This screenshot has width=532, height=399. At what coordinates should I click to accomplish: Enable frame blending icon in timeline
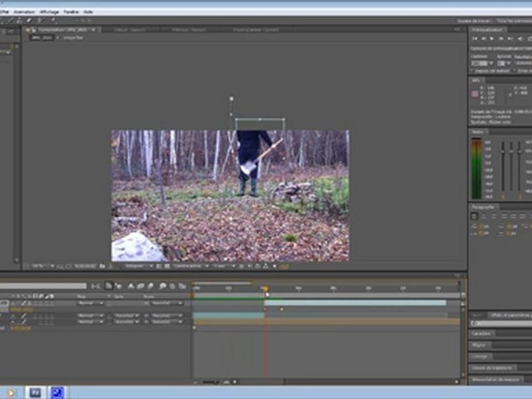coord(140,287)
